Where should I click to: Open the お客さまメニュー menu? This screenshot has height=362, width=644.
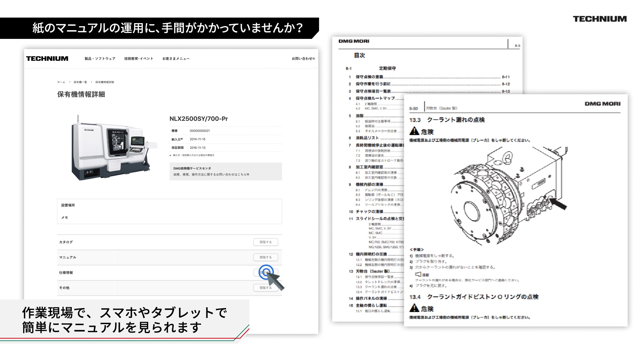tap(176, 59)
